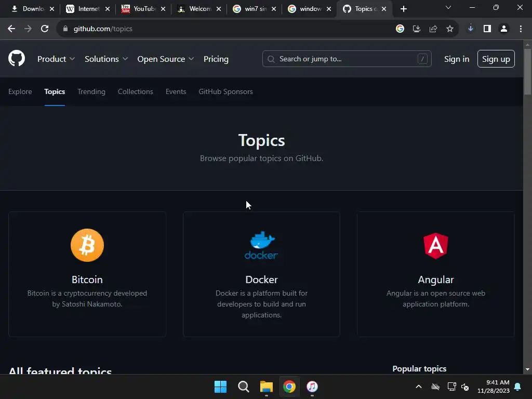Go back with browser back arrow
This screenshot has width=532, height=399.
tap(11, 29)
